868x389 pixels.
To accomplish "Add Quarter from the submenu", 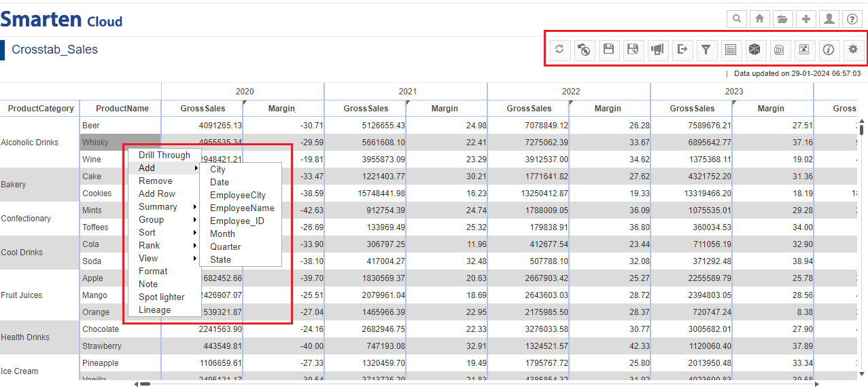I will [241, 246].
